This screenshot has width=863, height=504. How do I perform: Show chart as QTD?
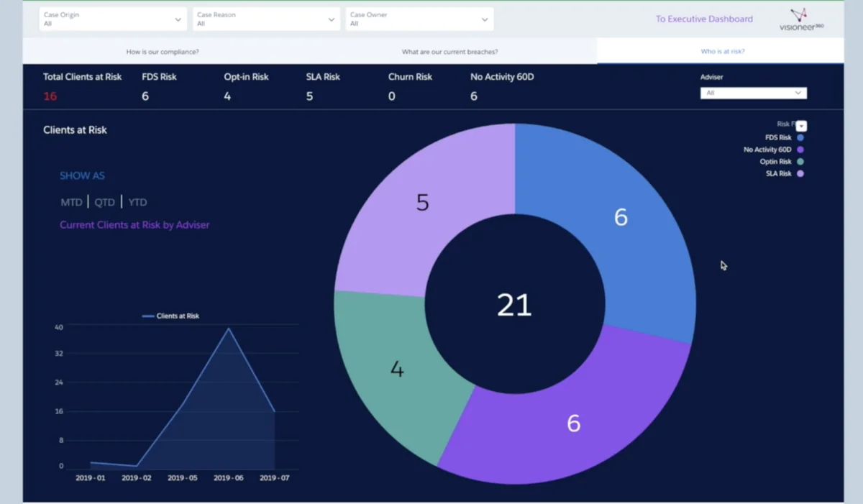(x=104, y=203)
